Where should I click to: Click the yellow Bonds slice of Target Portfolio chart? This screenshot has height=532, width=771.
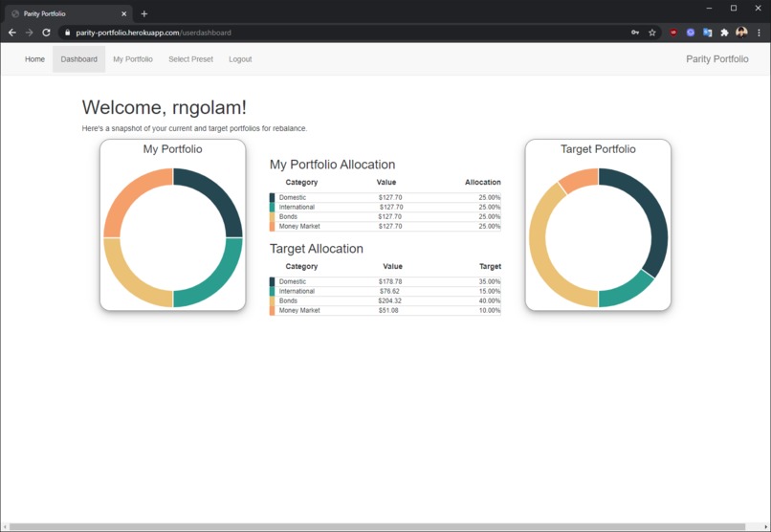point(540,255)
